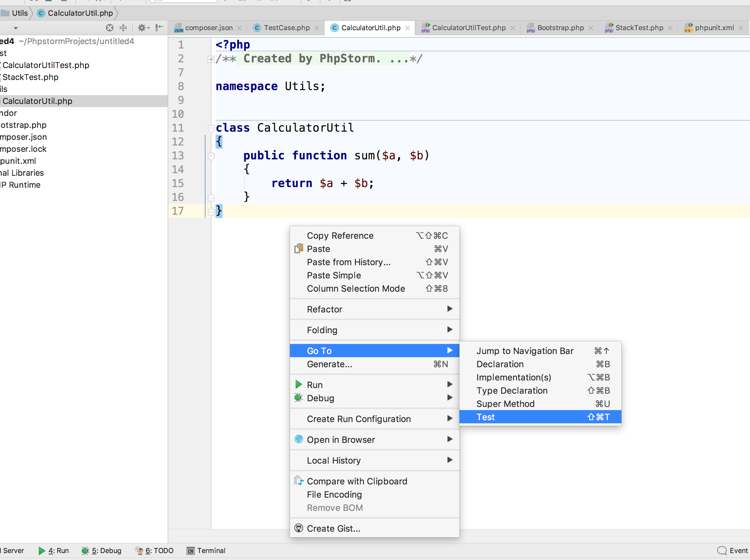Screen dimensions: 750x560
Task: Open the project panel gear settings
Action: 143,28
